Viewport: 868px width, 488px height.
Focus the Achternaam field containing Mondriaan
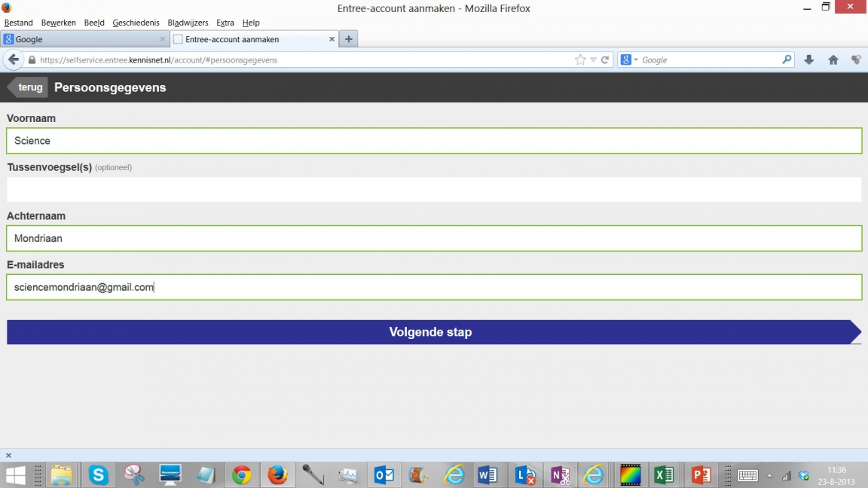pos(433,238)
